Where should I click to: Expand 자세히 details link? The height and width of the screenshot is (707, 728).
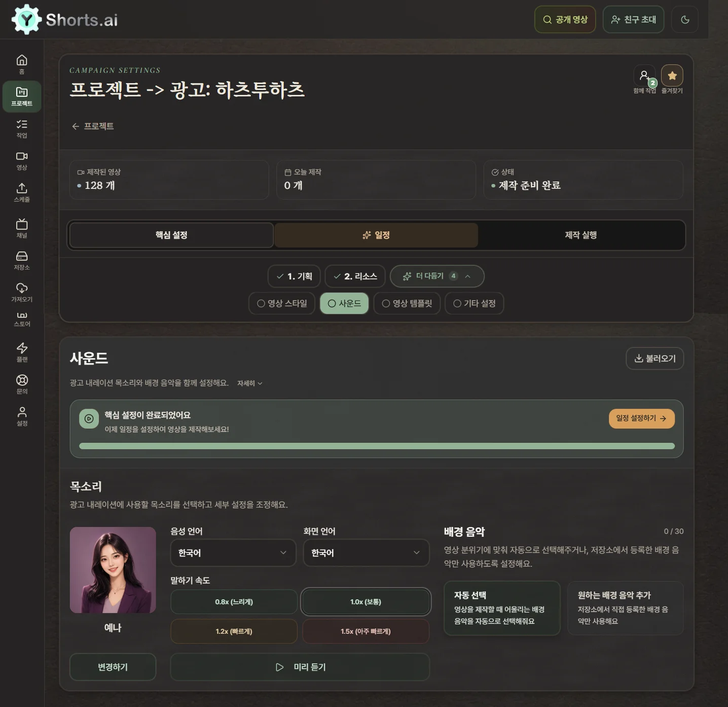tap(249, 383)
